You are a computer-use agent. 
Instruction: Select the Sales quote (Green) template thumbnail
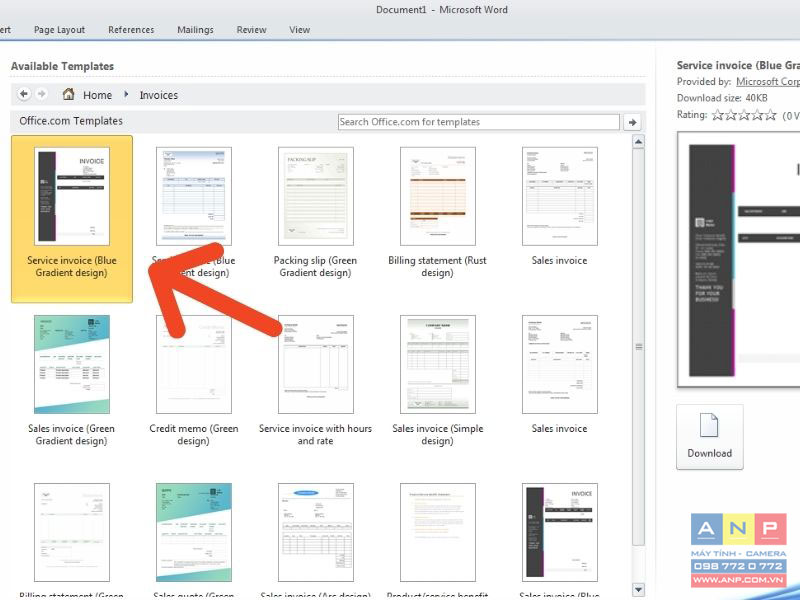pos(194,532)
